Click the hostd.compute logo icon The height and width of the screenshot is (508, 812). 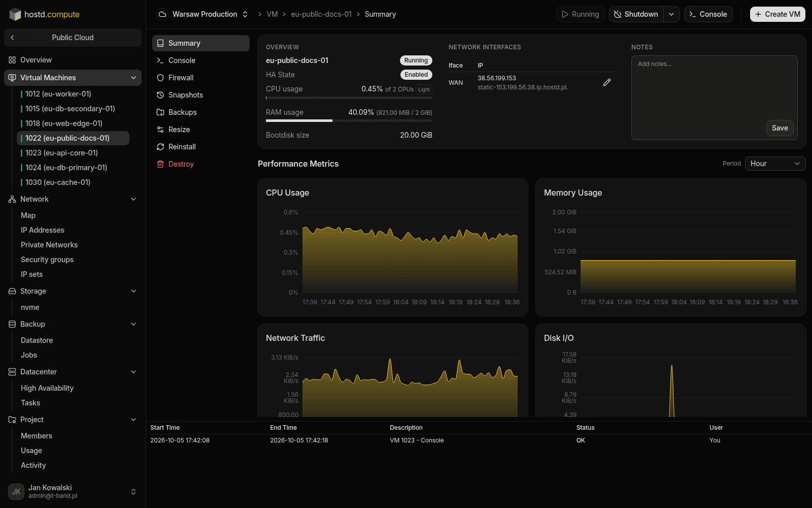[x=15, y=14]
